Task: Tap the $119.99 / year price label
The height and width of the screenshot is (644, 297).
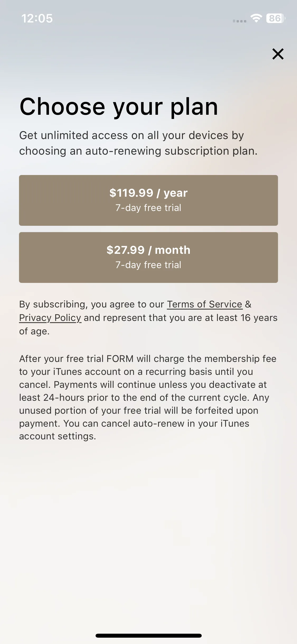Action: [148, 193]
